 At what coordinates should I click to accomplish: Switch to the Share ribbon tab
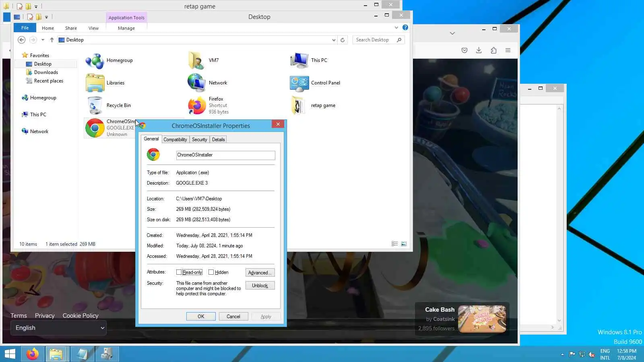click(x=71, y=28)
